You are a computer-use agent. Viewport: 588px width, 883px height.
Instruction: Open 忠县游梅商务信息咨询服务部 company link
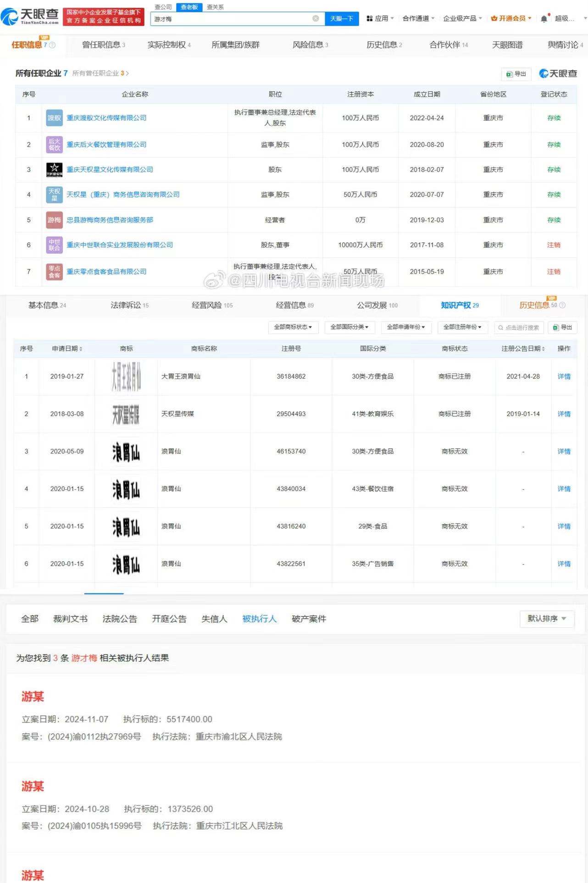click(110, 220)
